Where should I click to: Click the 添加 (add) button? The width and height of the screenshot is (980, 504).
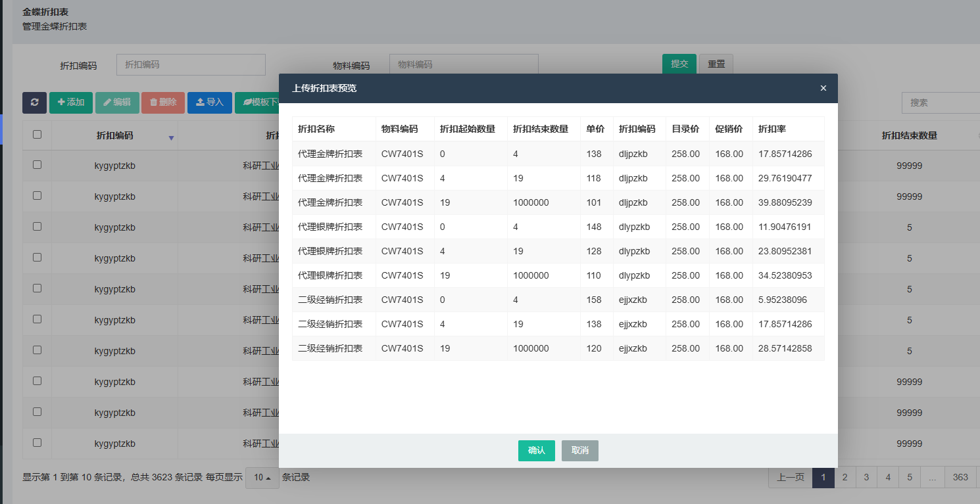tap(71, 103)
